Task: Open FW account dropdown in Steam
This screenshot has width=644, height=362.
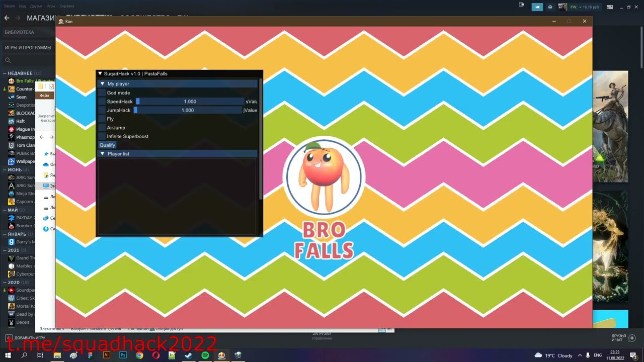Action: pos(580,7)
